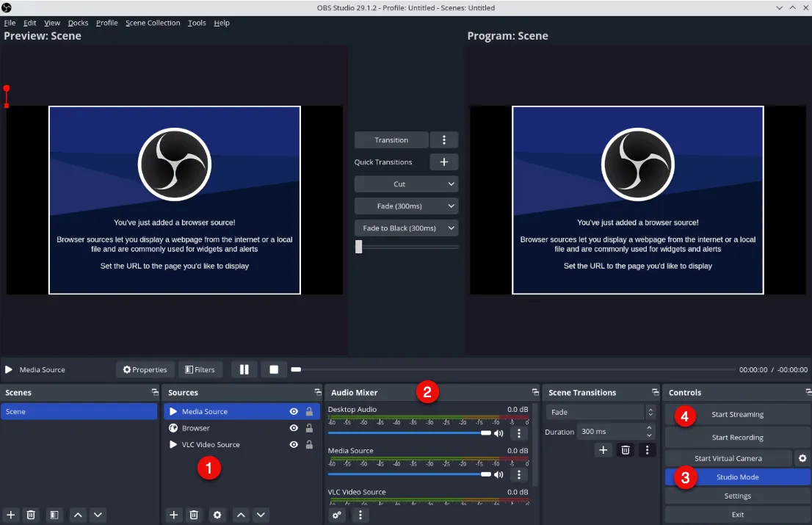
Task: Move scene up arrow in Scenes dock
Action: tap(78, 515)
